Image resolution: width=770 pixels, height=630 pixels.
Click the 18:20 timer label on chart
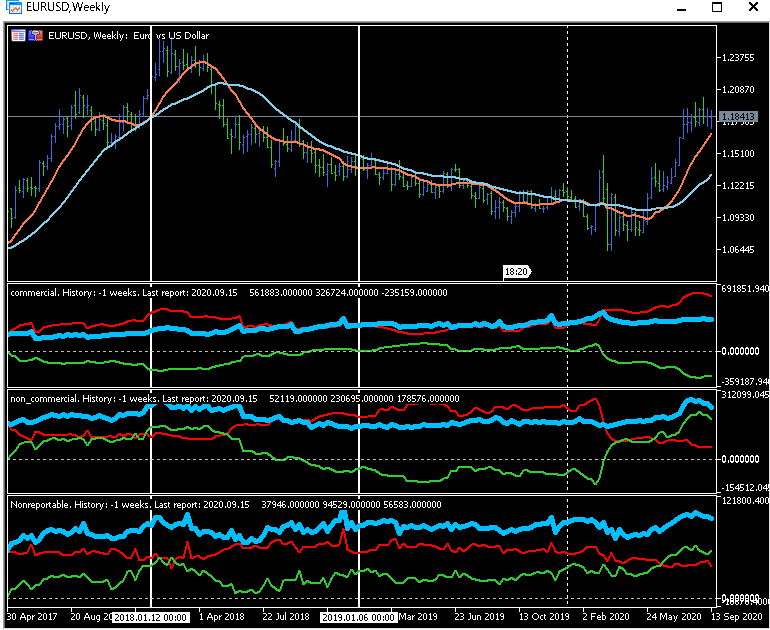517,272
